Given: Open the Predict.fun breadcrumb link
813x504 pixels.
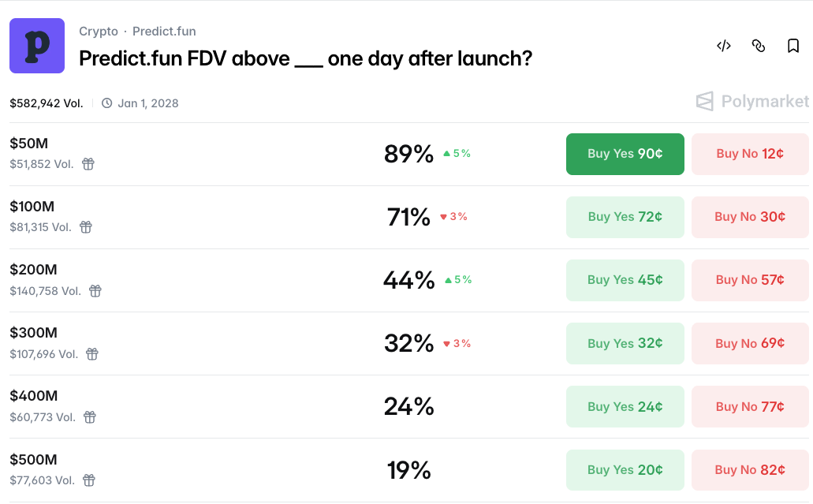Looking at the screenshot, I should (x=164, y=32).
